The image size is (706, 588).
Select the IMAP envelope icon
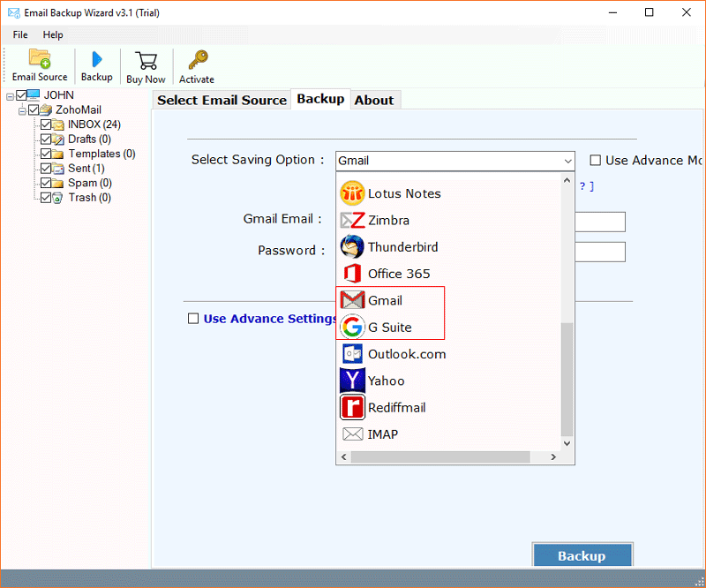coord(352,433)
